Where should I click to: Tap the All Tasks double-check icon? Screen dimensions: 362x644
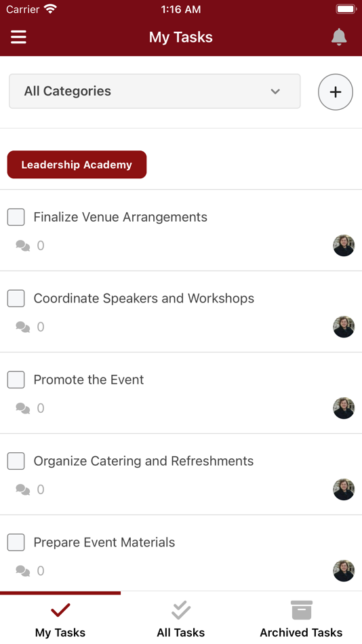pyautogui.click(x=181, y=610)
